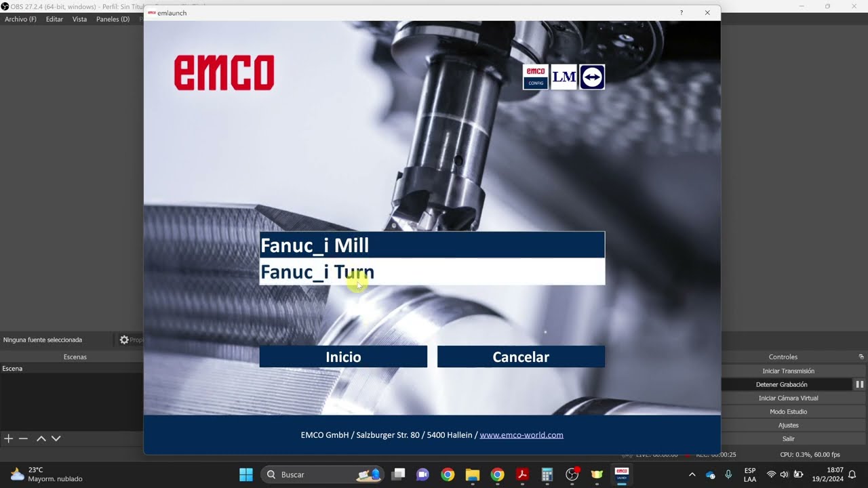Move scene up with the up arrow

coord(41,439)
